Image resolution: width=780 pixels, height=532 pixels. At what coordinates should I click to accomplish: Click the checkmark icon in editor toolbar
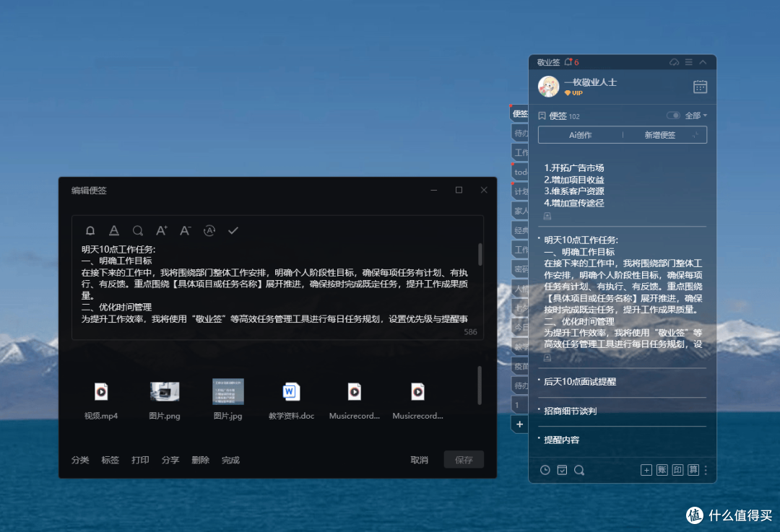[x=233, y=231]
